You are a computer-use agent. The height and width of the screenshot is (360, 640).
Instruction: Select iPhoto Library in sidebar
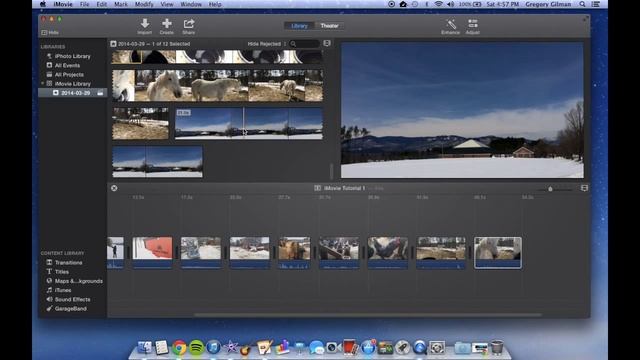point(72,56)
